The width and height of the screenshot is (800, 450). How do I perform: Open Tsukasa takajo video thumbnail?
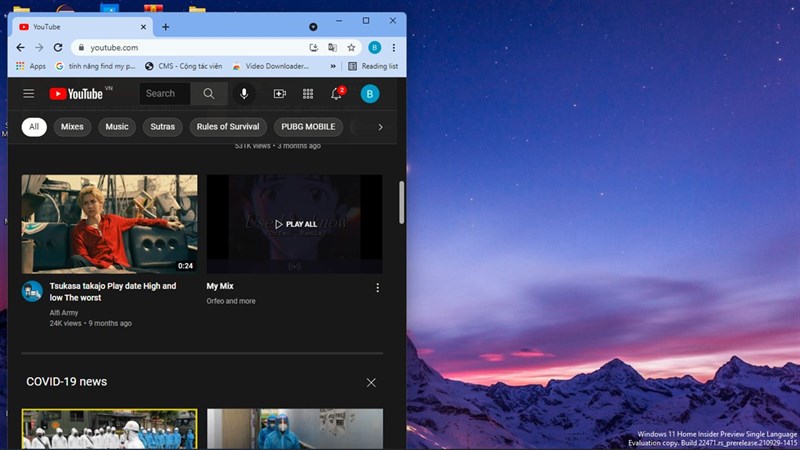coord(109,224)
